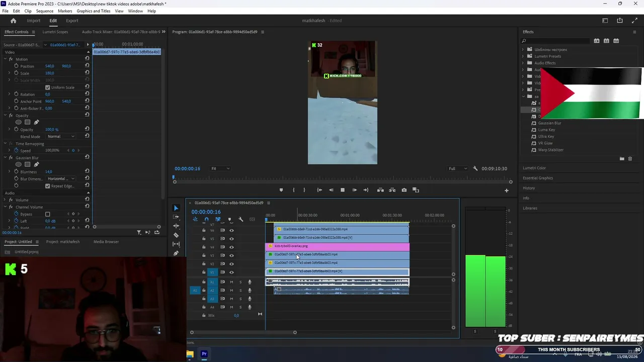Expand the Scale property
Screen dimensions: 644x362
pyautogui.click(x=9, y=73)
